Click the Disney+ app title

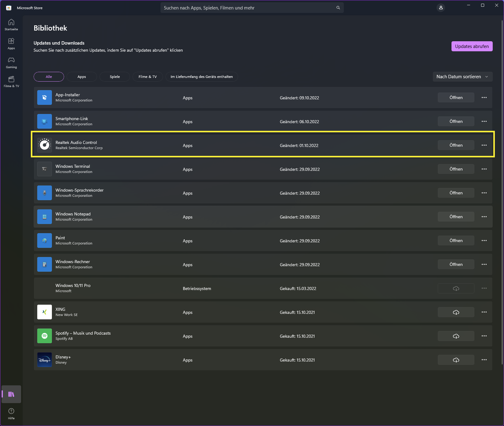(63, 357)
